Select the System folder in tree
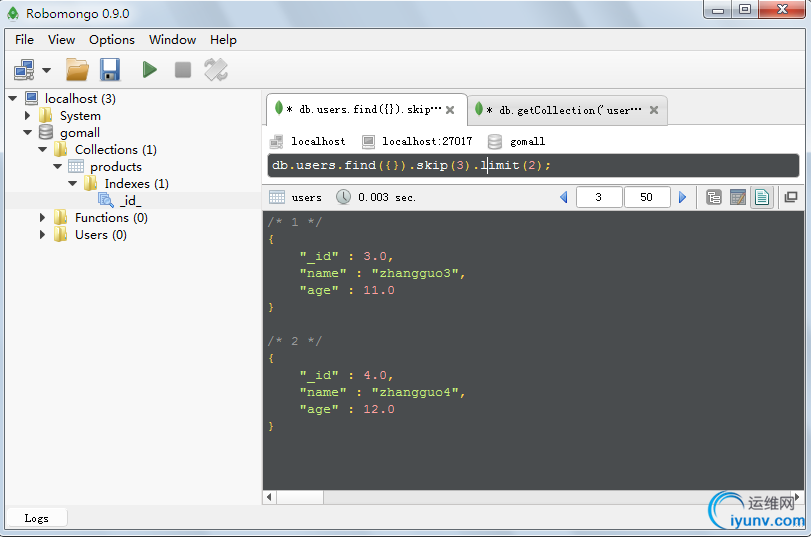Screen dimensions: 811x537 [x=80, y=115]
